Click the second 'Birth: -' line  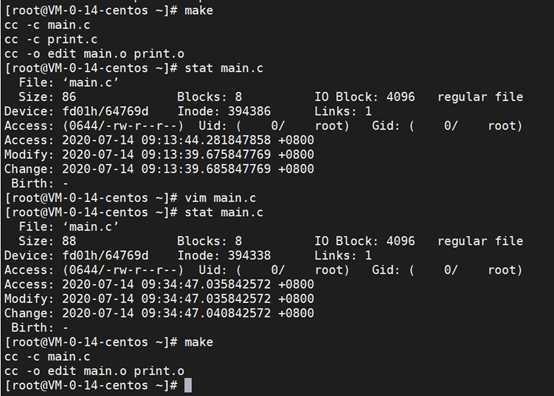40,327
